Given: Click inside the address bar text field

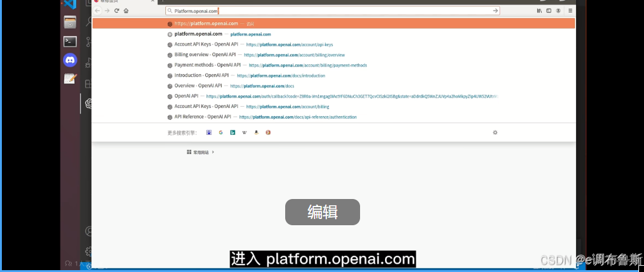Looking at the screenshot, I should pyautogui.click(x=333, y=11).
